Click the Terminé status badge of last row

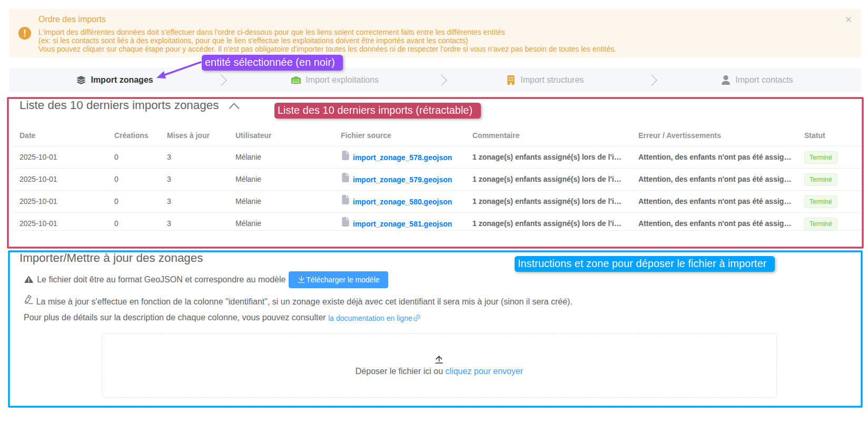click(821, 224)
